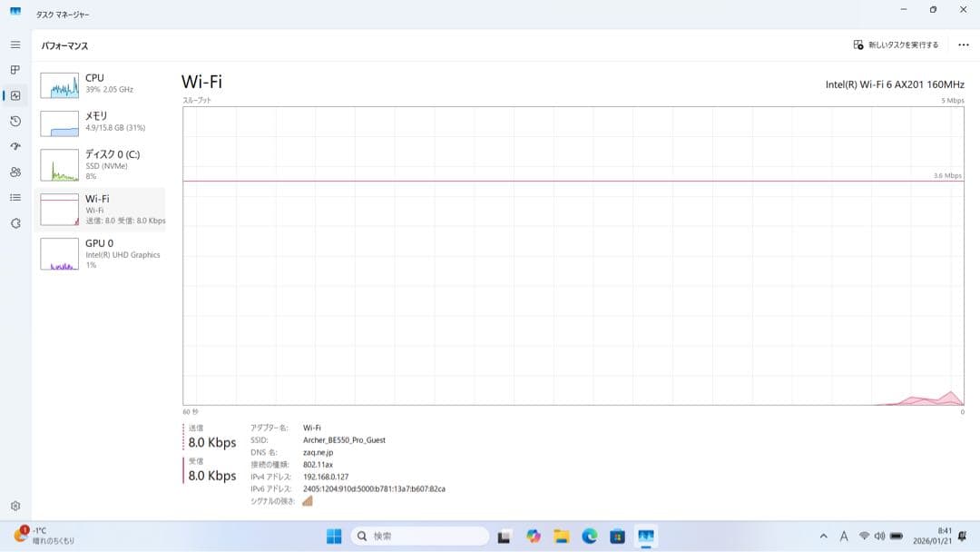Image resolution: width=980 pixels, height=552 pixels.
Task: Select the GPU 0 performance panel
Action: click(100, 254)
